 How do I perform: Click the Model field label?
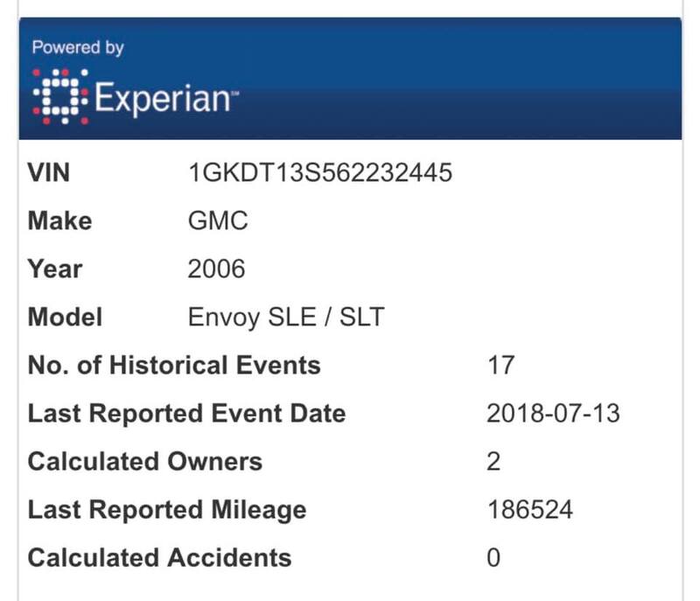click(x=65, y=317)
